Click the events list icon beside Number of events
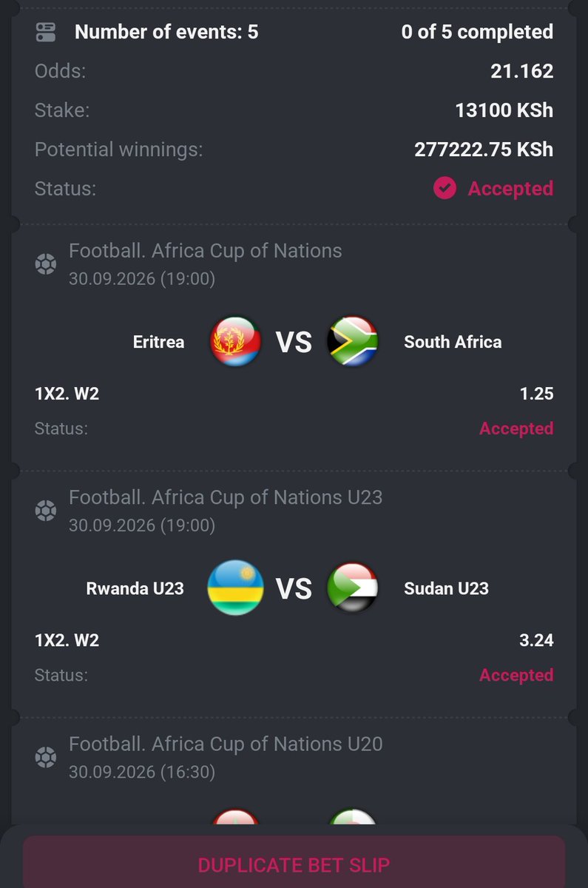This screenshot has width=588, height=888. click(x=46, y=32)
